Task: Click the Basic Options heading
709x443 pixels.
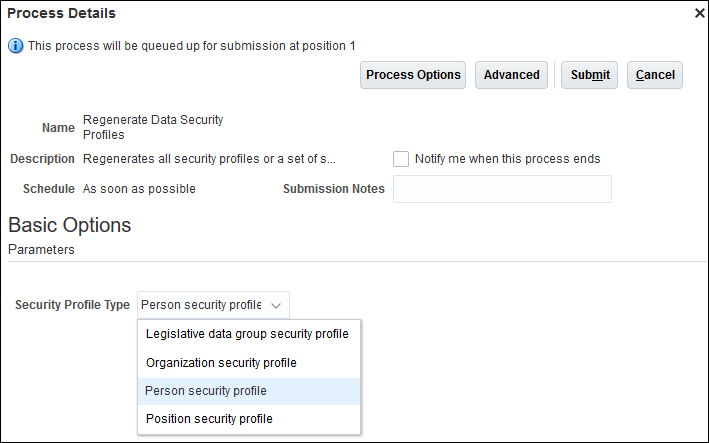Action: [70, 225]
